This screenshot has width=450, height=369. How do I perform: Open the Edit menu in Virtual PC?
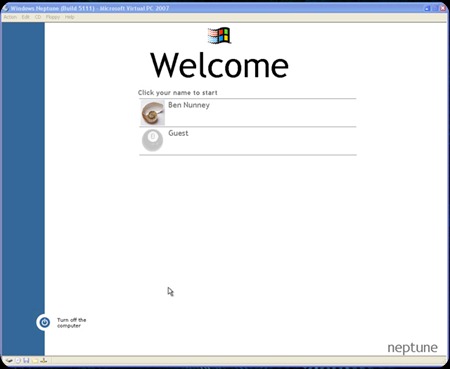26,17
